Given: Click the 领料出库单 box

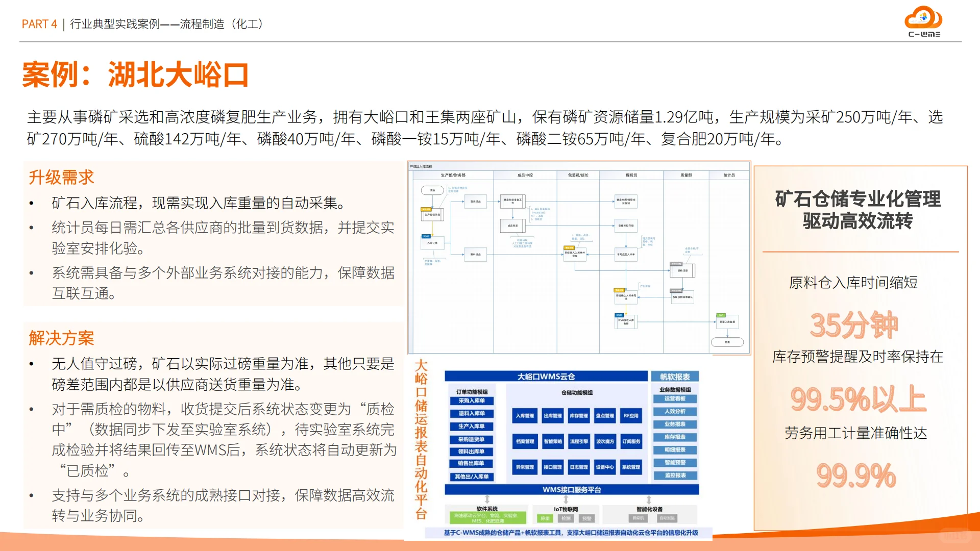Looking at the screenshot, I should [x=472, y=451].
